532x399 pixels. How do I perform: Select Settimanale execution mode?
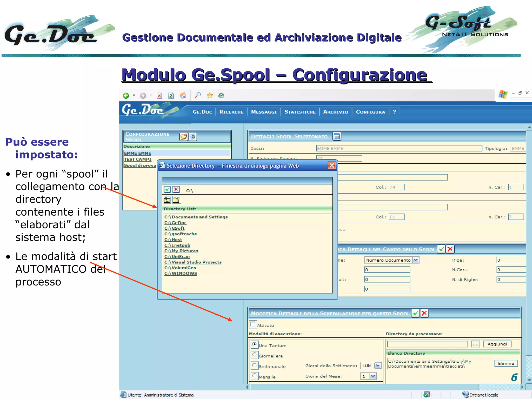(x=255, y=365)
